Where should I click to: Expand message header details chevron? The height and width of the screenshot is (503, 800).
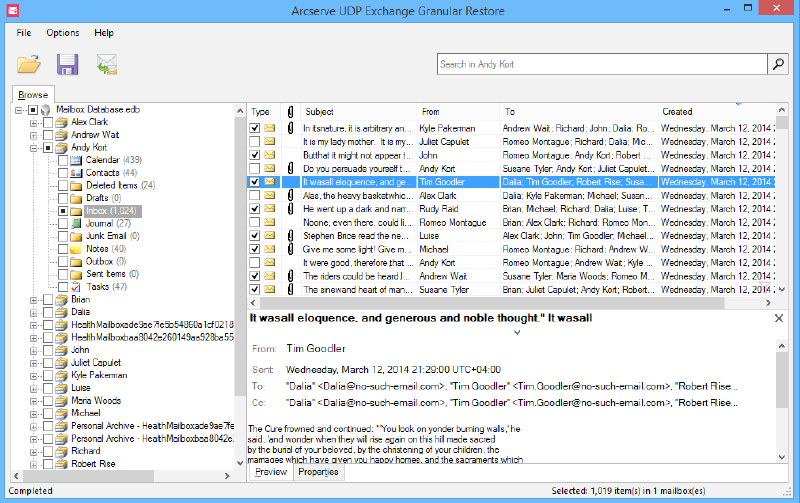pyautogui.click(x=517, y=333)
